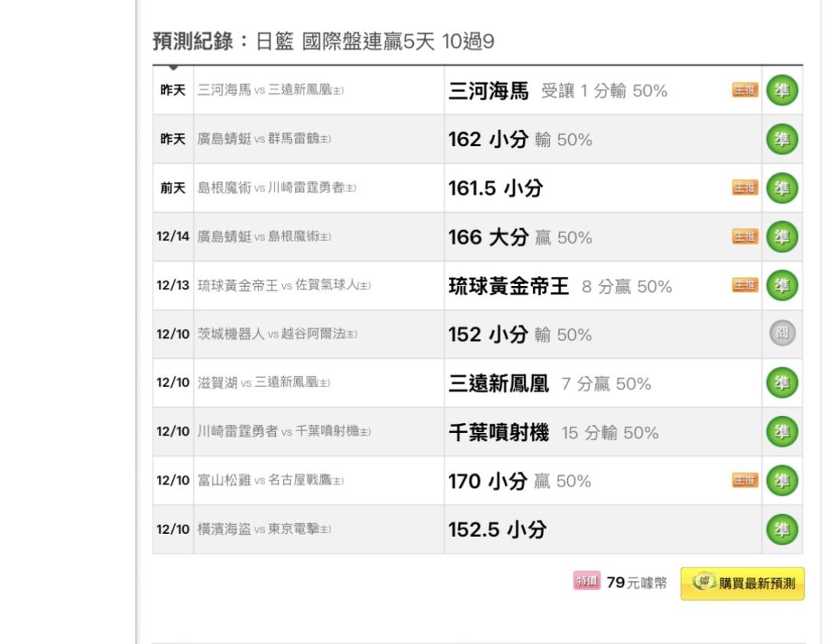
Task: Open the 廣島蜻蜓 vs 群馬雷鶴 matchup
Action: click(x=265, y=139)
